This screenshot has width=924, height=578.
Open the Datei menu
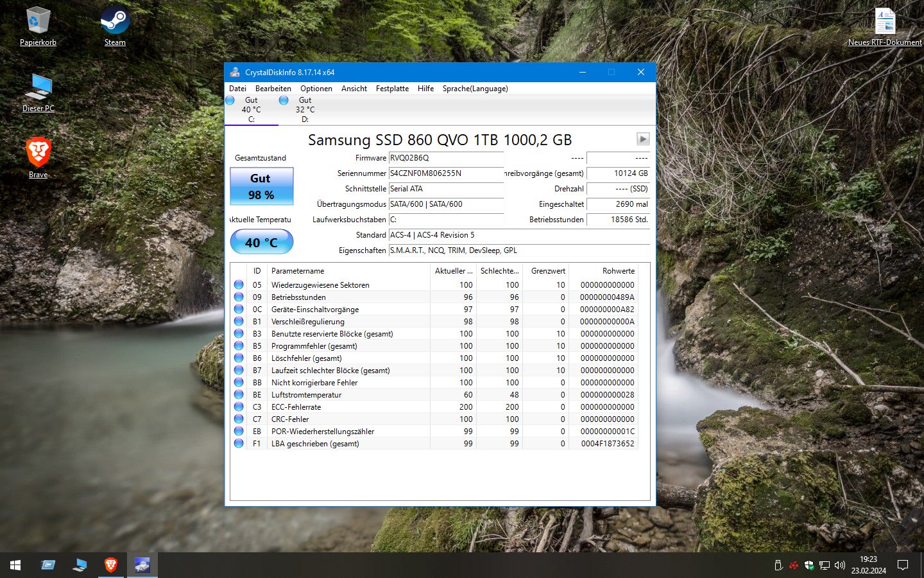(x=237, y=89)
